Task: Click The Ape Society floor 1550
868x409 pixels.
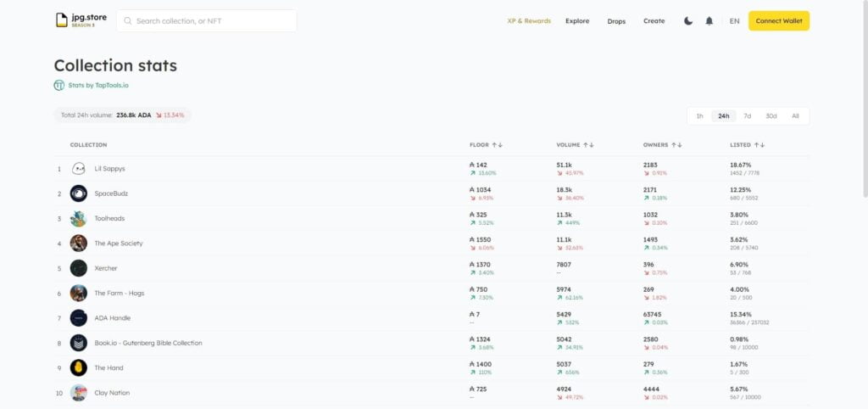Action: (480, 240)
